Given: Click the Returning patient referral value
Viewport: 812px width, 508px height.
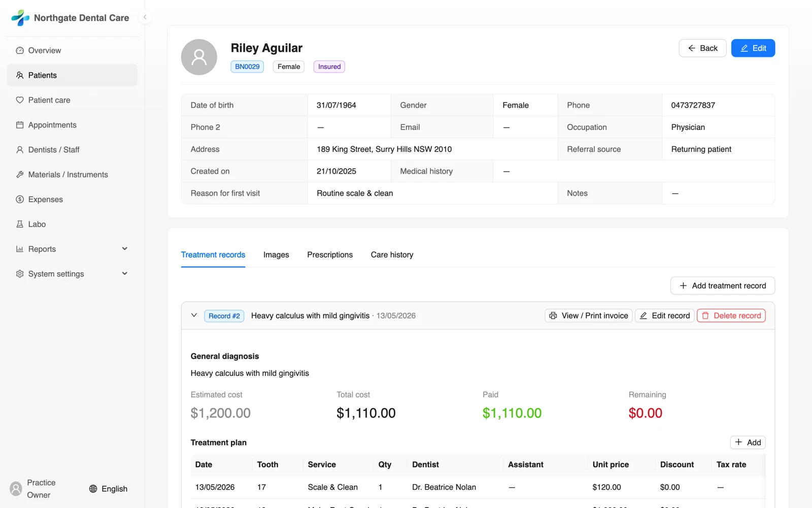Looking at the screenshot, I should pos(701,149).
